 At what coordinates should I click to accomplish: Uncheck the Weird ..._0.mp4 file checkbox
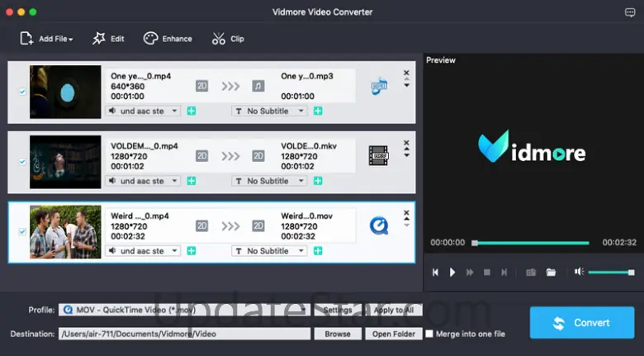tap(22, 231)
